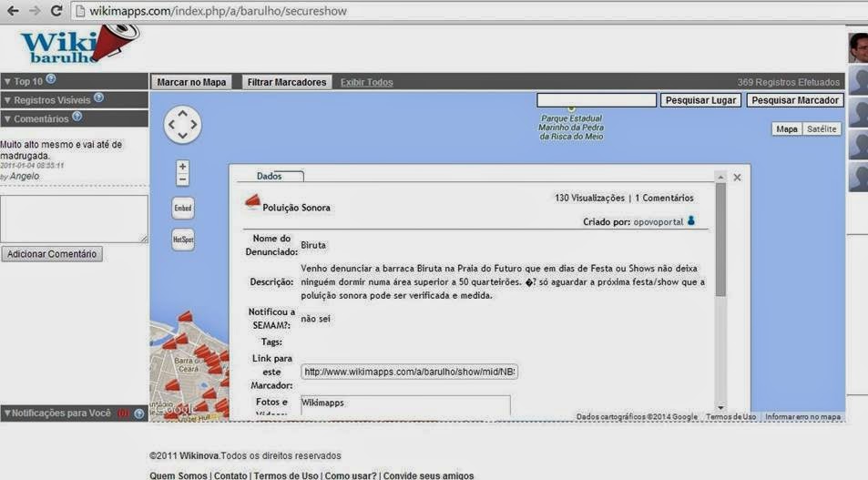Pan the map right with arrow
Screen dimensions: 868x480
(x=194, y=125)
